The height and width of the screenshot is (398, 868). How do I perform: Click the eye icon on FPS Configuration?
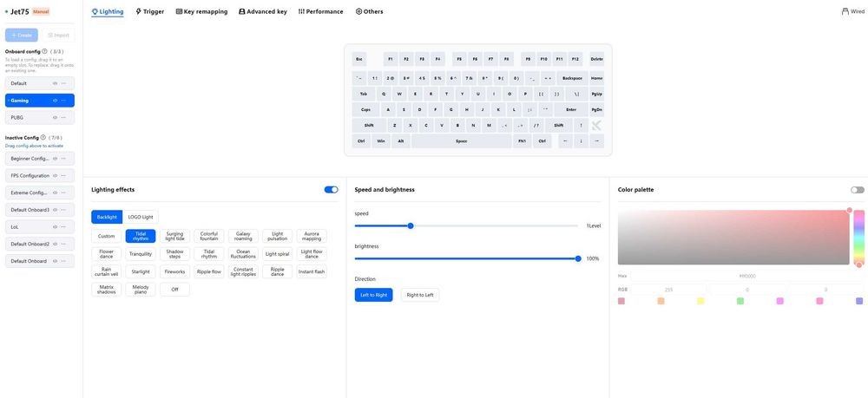(55, 176)
